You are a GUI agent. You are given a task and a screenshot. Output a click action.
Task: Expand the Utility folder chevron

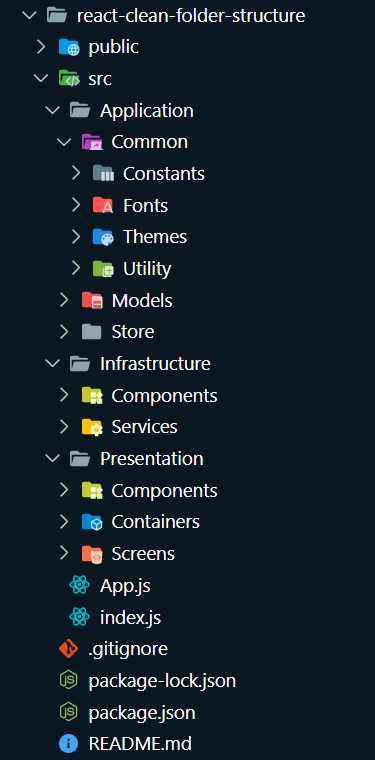coord(76,269)
